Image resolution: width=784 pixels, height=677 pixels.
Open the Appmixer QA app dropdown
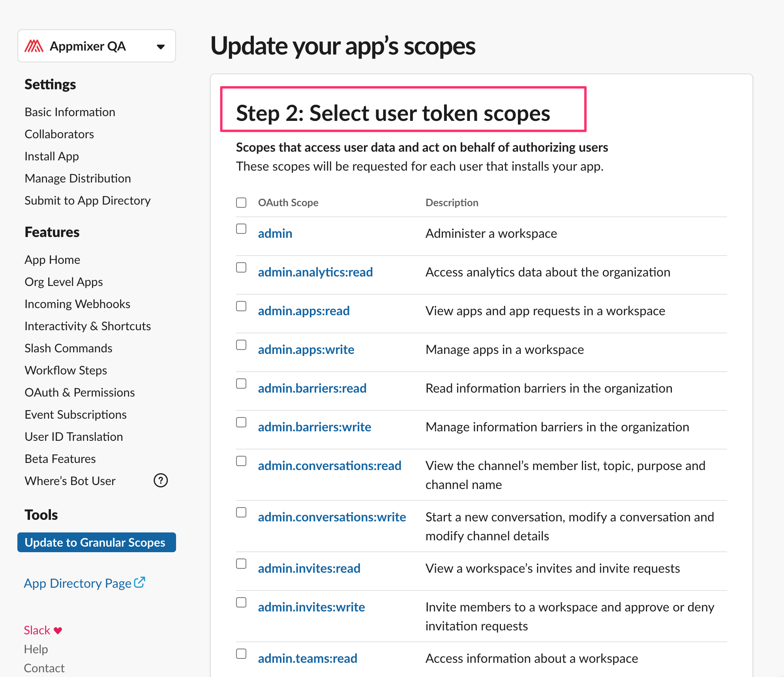pos(160,47)
